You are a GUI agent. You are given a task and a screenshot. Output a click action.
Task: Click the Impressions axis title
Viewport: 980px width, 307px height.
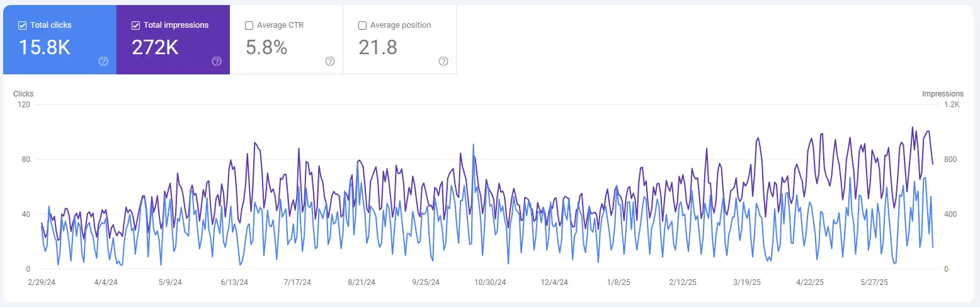pyautogui.click(x=942, y=94)
